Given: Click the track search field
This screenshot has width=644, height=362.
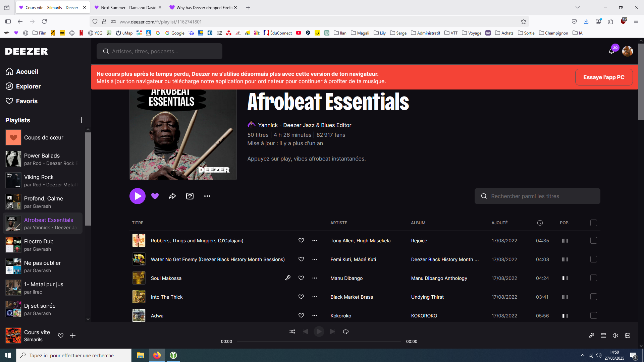Looking at the screenshot, I should click(x=537, y=196).
